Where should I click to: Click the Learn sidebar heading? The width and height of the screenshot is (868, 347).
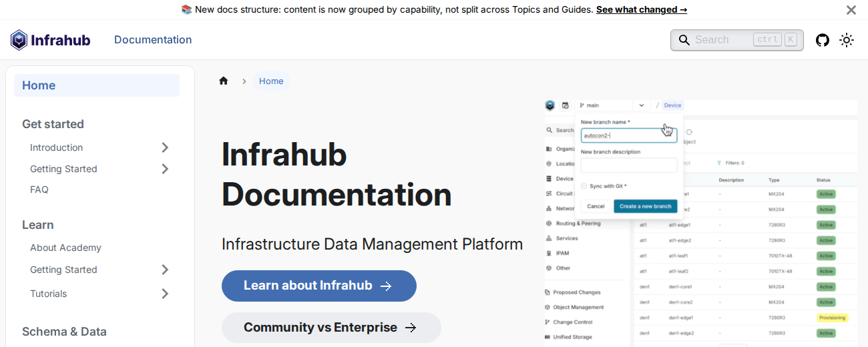38,225
